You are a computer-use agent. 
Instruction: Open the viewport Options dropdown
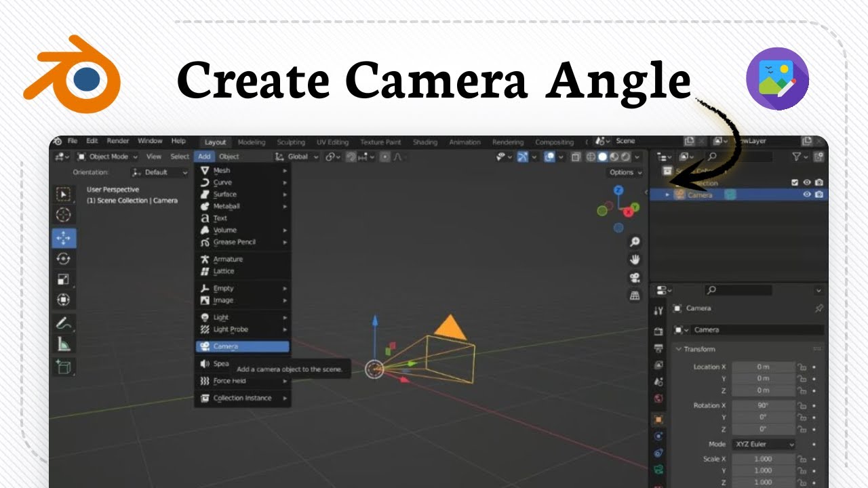click(625, 172)
